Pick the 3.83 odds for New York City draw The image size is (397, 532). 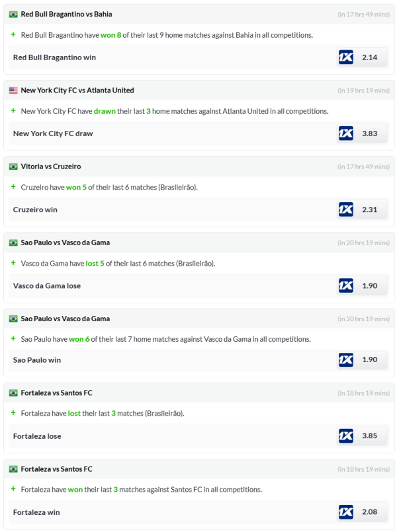[x=370, y=133]
